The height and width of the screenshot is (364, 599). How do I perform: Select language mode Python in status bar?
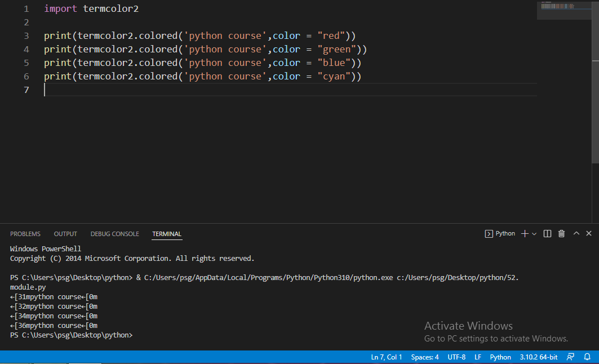tap(500, 357)
